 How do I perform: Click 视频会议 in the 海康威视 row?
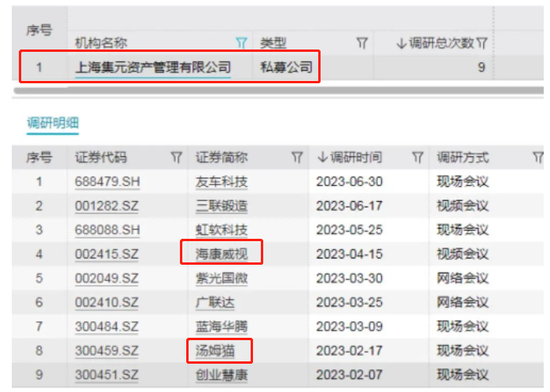coord(463,254)
